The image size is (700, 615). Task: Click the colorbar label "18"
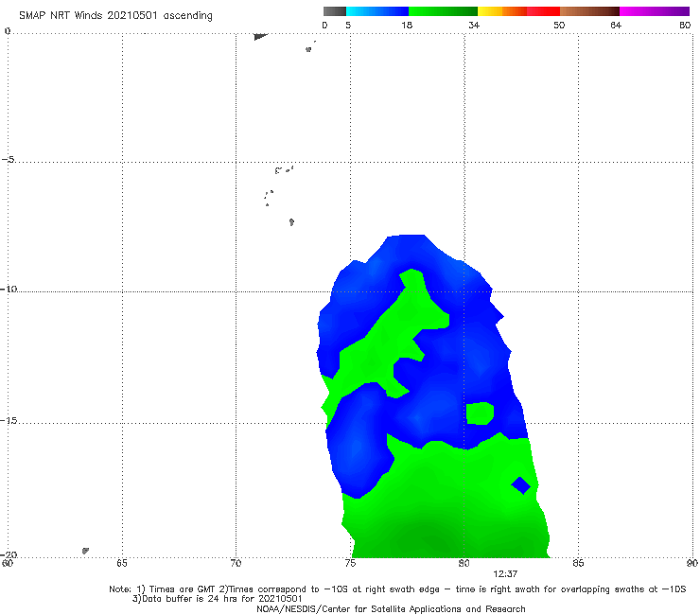[x=407, y=25]
